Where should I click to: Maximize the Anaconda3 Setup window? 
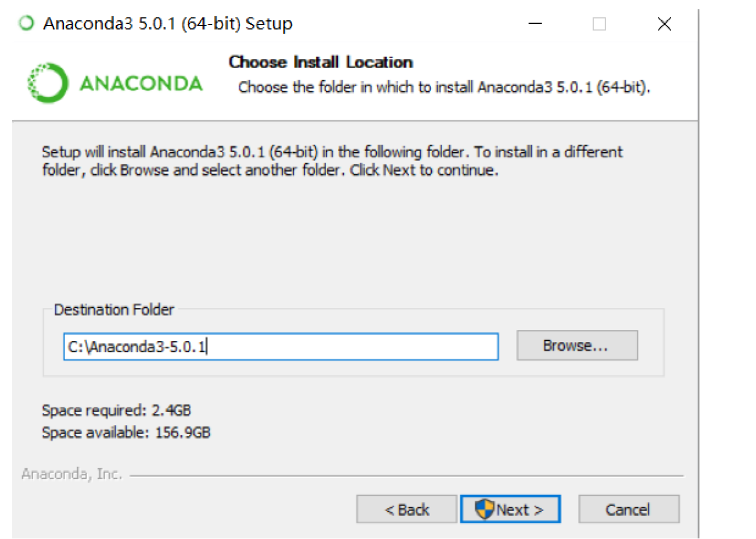[x=599, y=24]
